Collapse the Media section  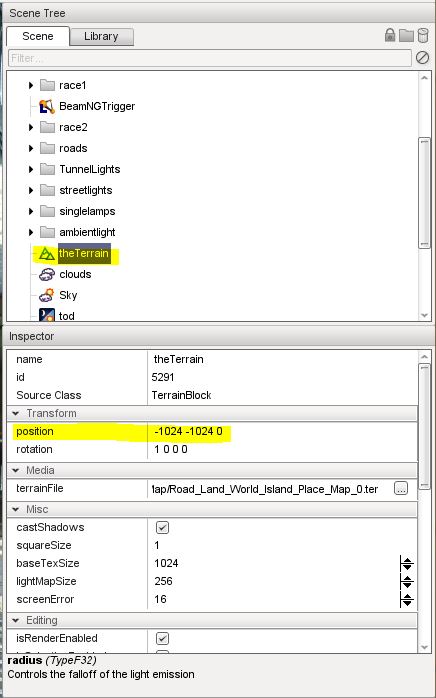[x=16, y=471]
